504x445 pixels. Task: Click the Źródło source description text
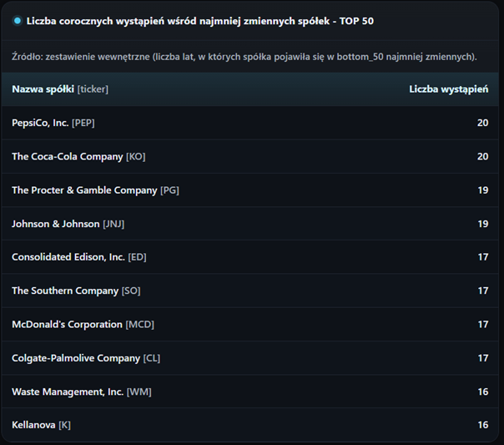pyautogui.click(x=244, y=56)
